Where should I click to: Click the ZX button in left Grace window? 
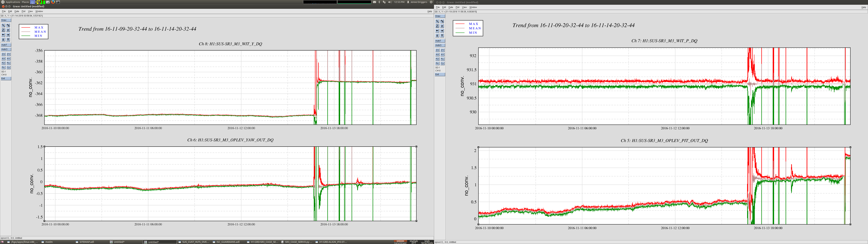pos(3,54)
